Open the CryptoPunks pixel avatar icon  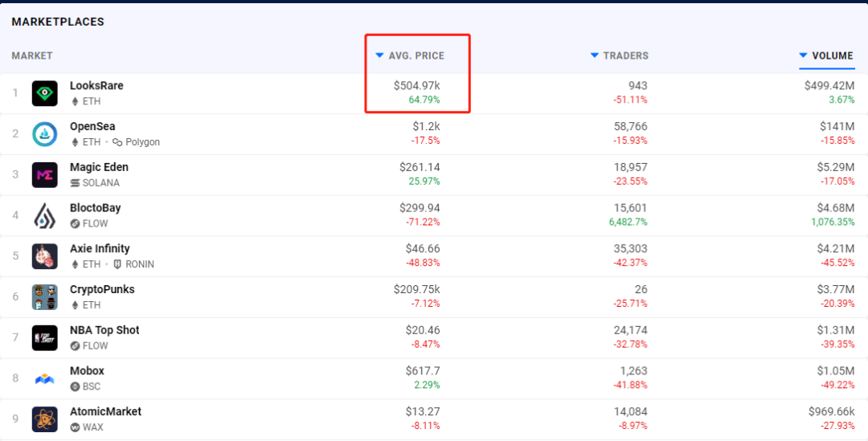pos(45,297)
